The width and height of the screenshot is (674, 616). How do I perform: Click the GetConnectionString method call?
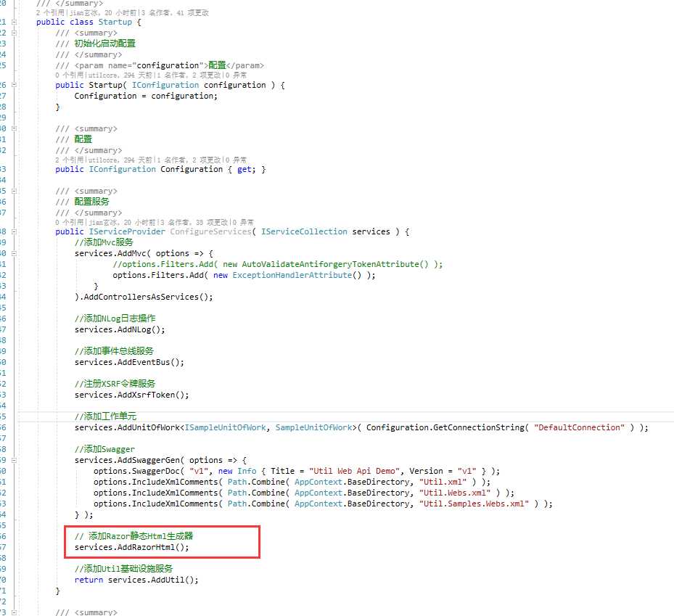click(478, 428)
